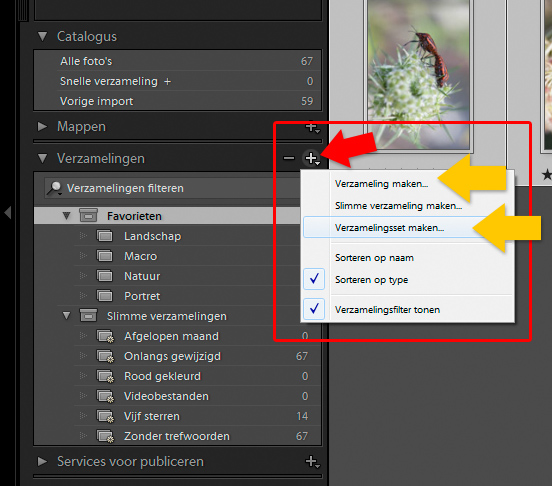Select the Onlangs gewijzigd smart collection
This screenshot has height=486, width=552.
pos(172,356)
